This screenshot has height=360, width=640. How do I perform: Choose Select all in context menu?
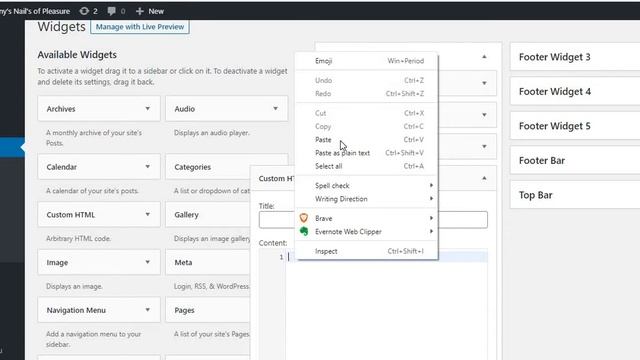(x=366, y=166)
